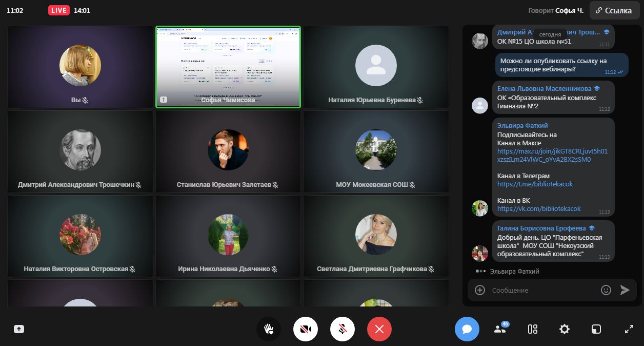Change the video grid layout
The width and height of the screenshot is (644, 346).
(x=533, y=329)
